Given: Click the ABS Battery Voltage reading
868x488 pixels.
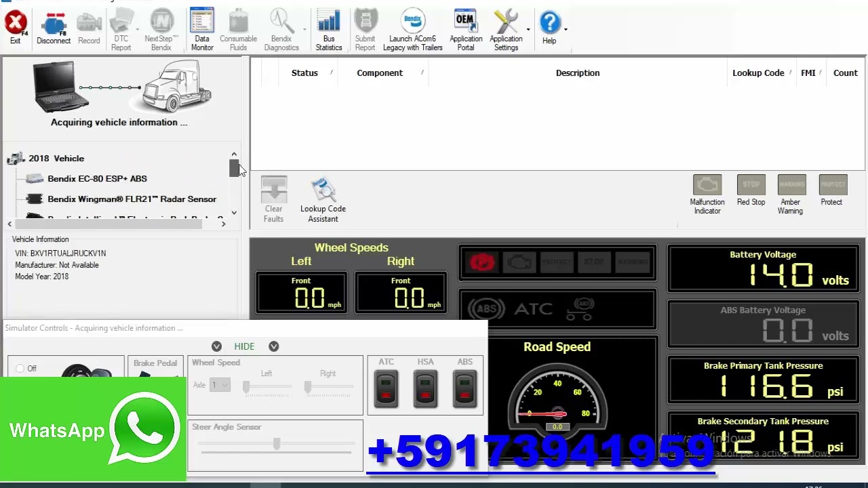Looking at the screenshot, I should [764, 324].
